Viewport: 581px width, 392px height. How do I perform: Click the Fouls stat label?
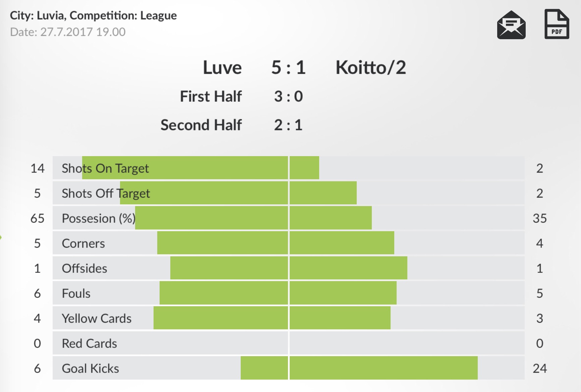[x=76, y=293]
